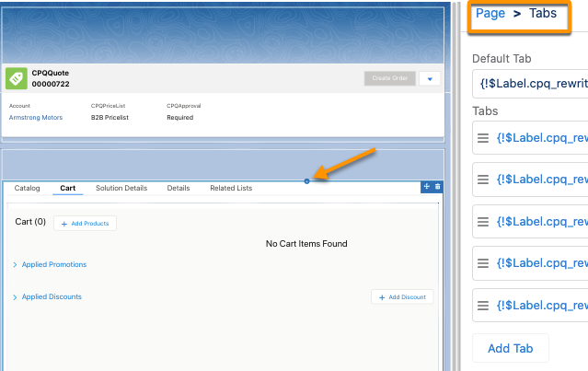Click the plus icon in Add Products

(64, 224)
